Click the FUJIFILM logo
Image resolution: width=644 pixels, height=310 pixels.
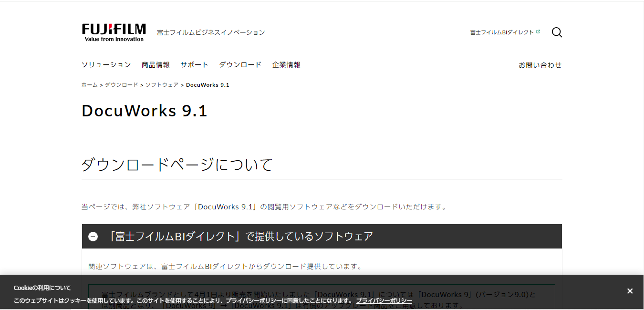click(114, 32)
